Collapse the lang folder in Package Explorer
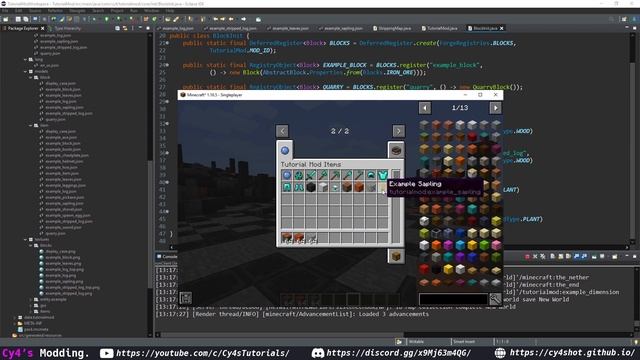 pos(26,59)
